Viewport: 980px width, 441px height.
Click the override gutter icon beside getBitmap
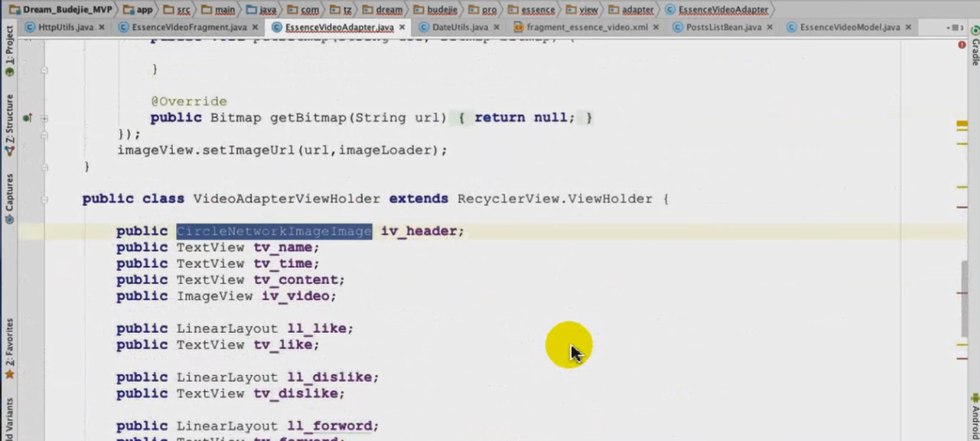point(28,118)
